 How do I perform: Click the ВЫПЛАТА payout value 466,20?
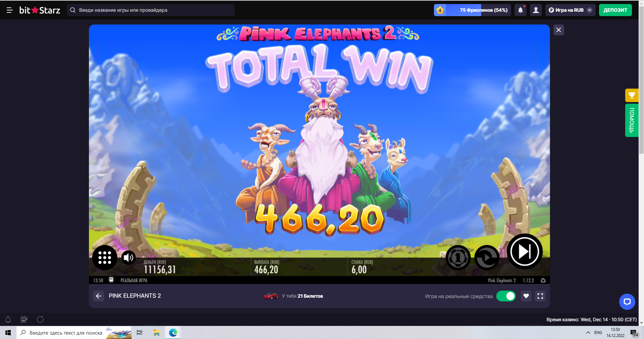[x=266, y=270]
